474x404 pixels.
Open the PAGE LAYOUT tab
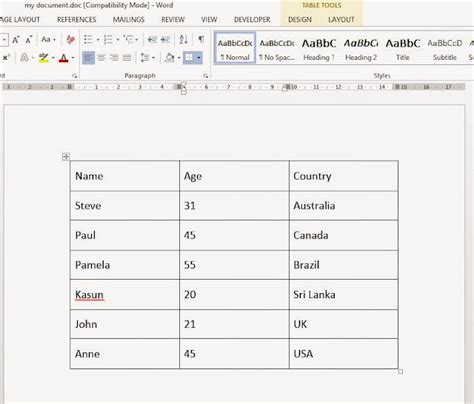click(20, 20)
